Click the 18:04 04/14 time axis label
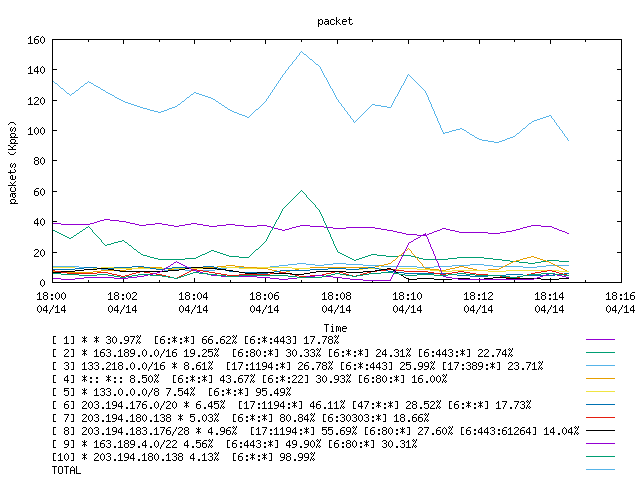The image size is (640, 480). pyautogui.click(x=193, y=302)
